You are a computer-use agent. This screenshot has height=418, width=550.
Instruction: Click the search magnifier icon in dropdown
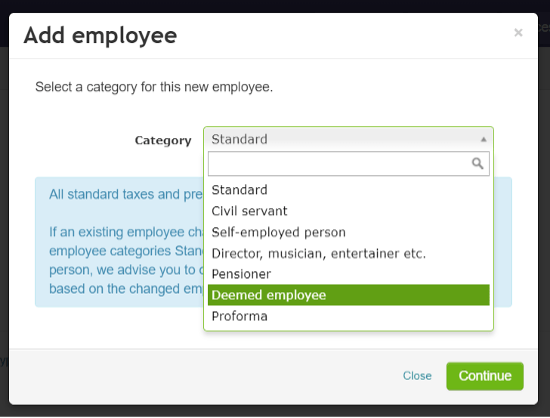pos(477,163)
